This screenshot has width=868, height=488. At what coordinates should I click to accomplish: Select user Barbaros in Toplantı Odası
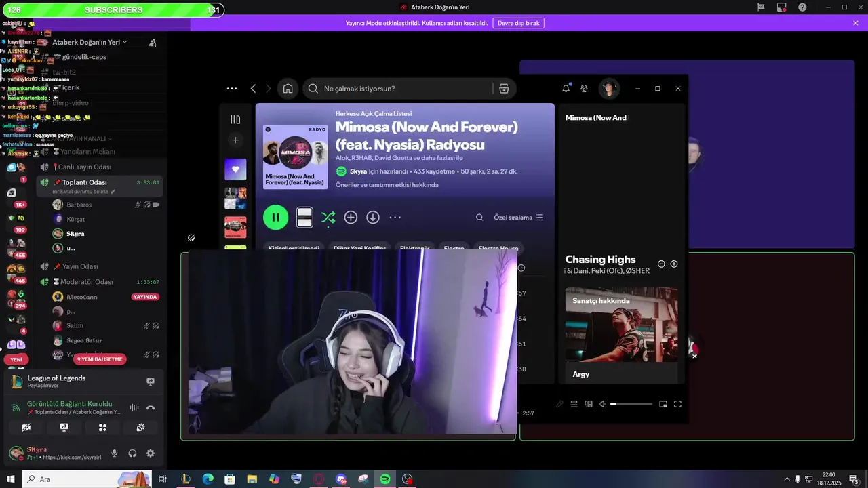[x=79, y=205]
